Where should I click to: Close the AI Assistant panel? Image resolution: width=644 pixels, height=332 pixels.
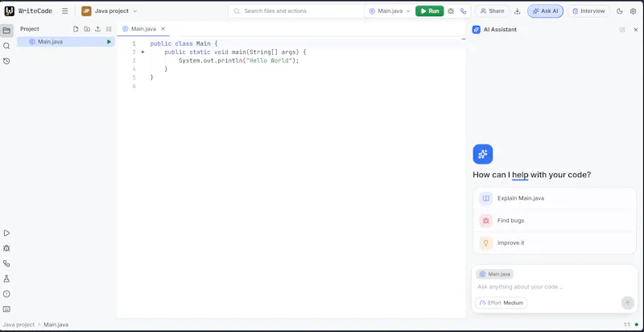(636, 30)
